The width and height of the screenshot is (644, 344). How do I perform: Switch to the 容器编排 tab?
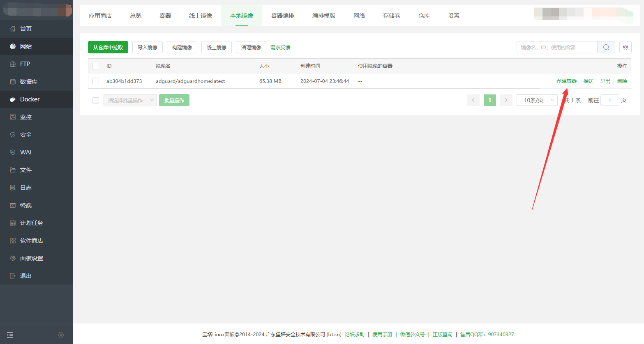(x=282, y=16)
